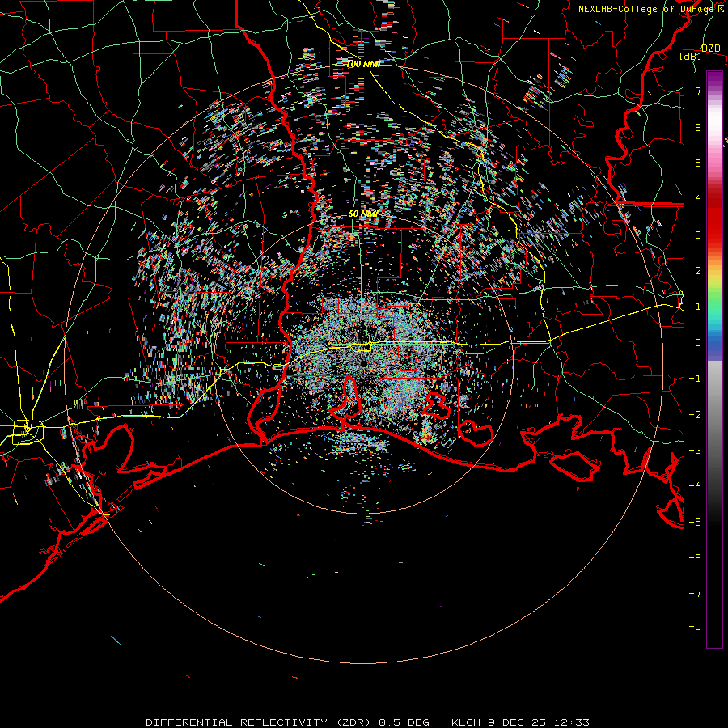Click the -7 value on the color scale
The width and height of the screenshot is (728, 728).
click(x=695, y=594)
